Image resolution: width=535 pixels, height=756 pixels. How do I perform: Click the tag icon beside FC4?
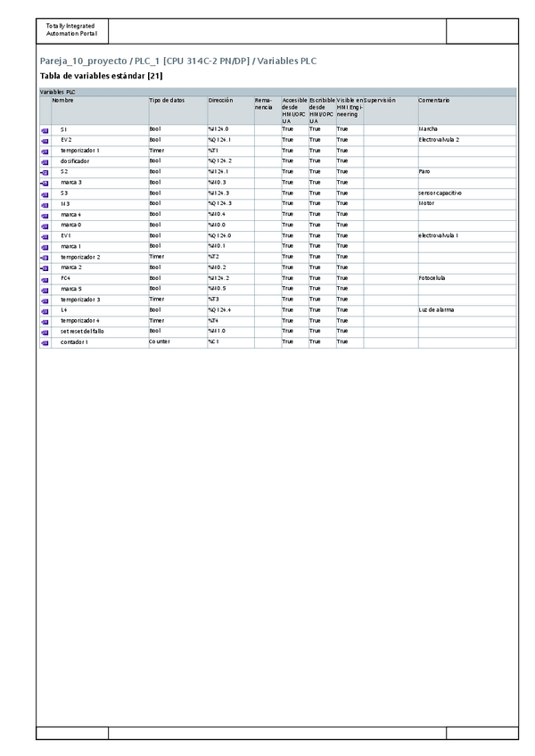coord(45,280)
